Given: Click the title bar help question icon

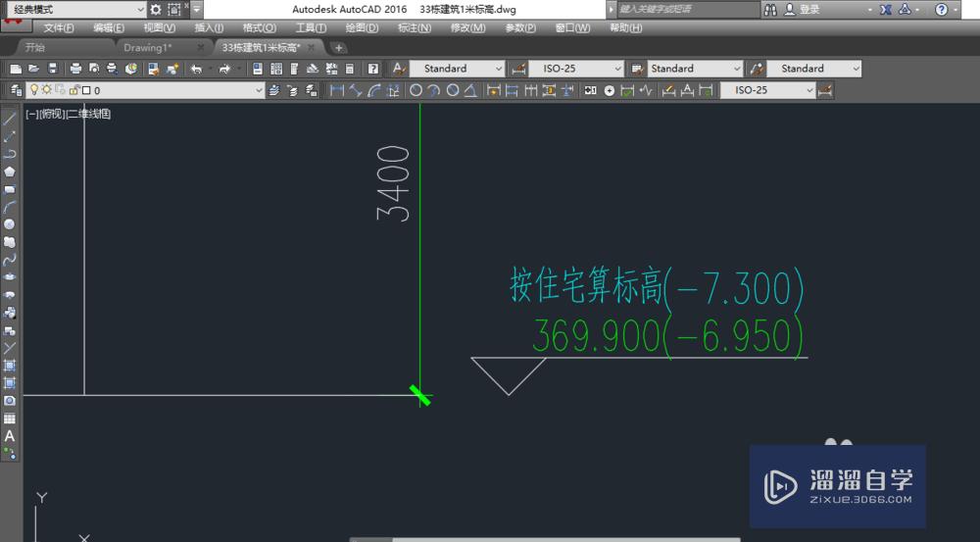Looking at the screenshot, I should click(x=941, y=10).
